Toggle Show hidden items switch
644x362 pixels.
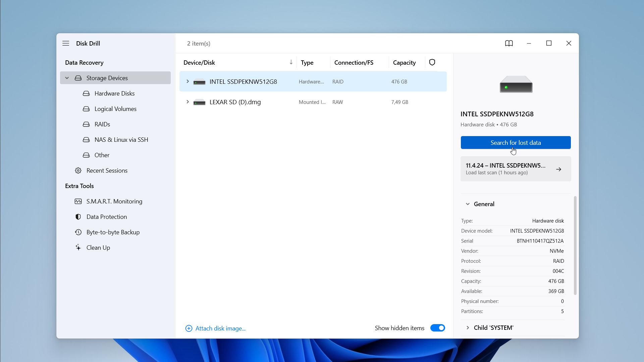click(x=438, y=328)
